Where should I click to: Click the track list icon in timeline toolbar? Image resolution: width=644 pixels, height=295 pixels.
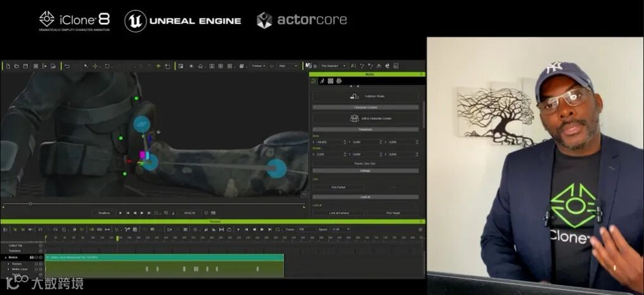pyautogui.click(x=6, y=229)
